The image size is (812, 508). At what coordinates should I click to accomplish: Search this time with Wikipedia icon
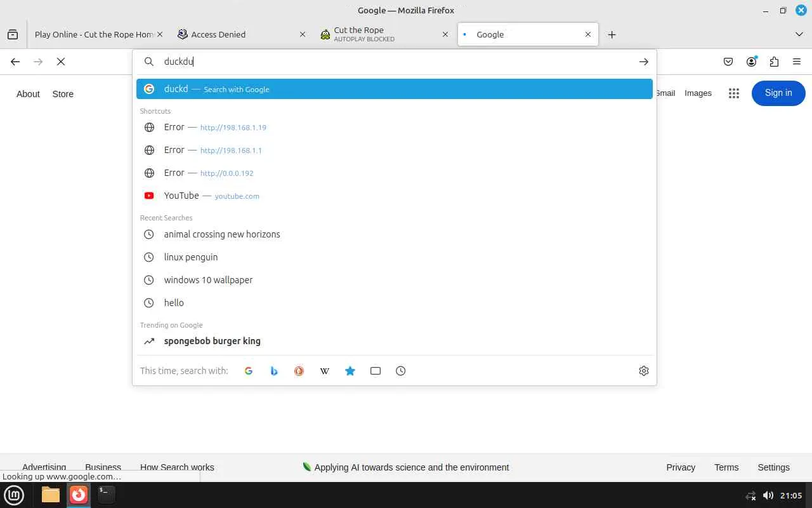325,371
